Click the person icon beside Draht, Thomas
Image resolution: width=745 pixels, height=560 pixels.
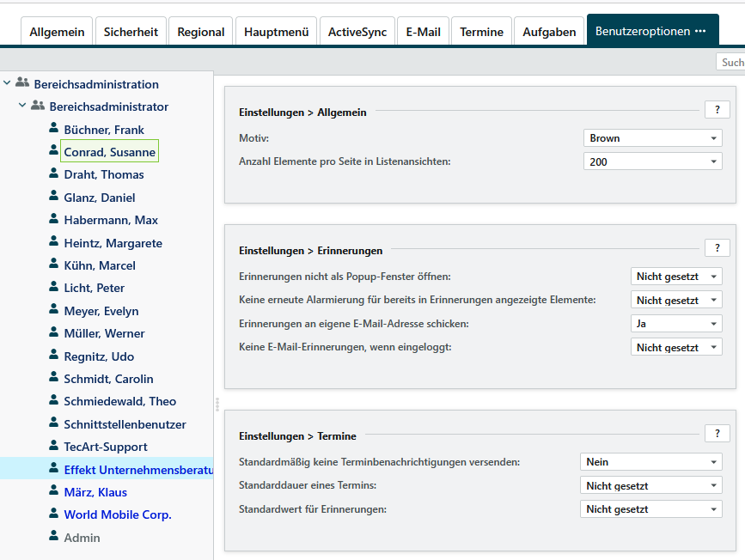click(53, 173)
